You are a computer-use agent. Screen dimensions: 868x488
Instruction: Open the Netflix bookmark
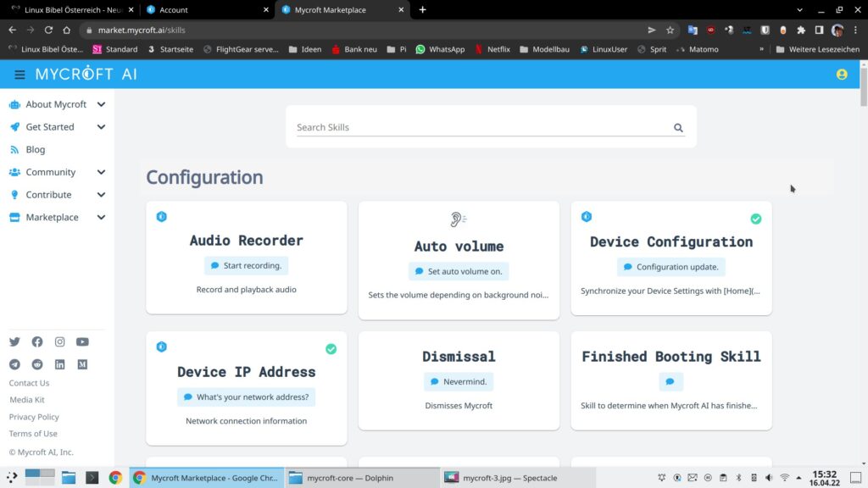point(492,49)
